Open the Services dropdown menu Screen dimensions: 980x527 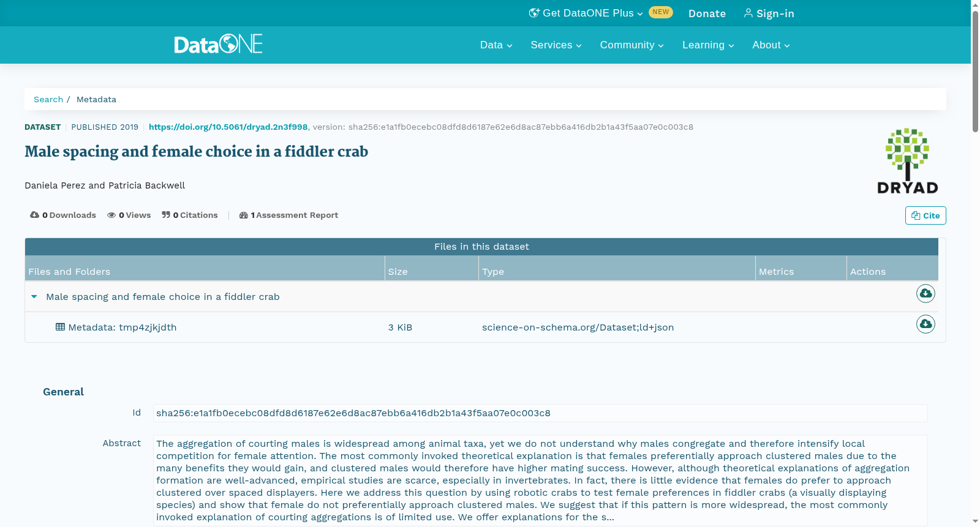click(556, 45)
